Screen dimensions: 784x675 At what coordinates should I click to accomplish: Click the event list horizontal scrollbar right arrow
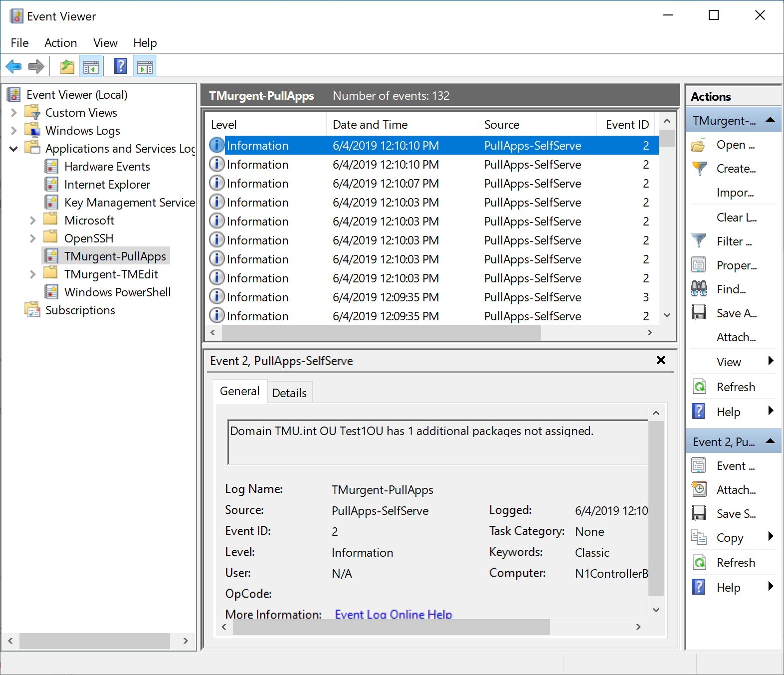649,333
